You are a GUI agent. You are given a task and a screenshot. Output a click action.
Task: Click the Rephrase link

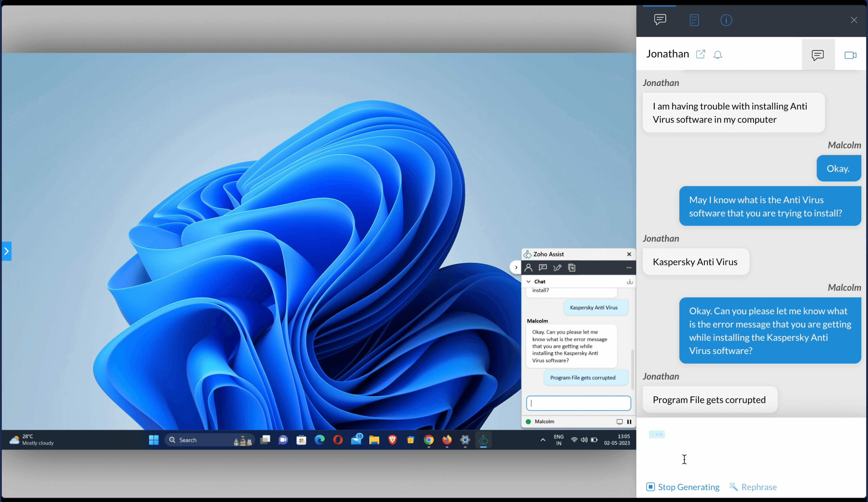[x=753, y=487]
